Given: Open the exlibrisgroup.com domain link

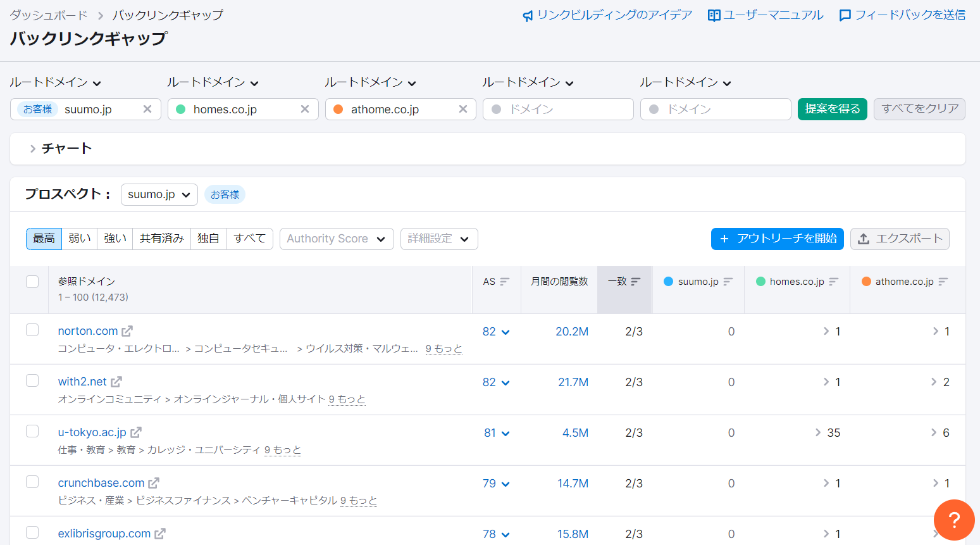Looking at the screenshot, I should pyautogui.click(x=104, y=534).
